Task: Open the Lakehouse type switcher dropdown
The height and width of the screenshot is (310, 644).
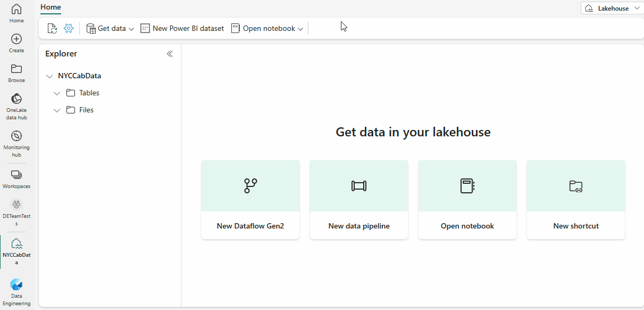Action: click(636, 8)
